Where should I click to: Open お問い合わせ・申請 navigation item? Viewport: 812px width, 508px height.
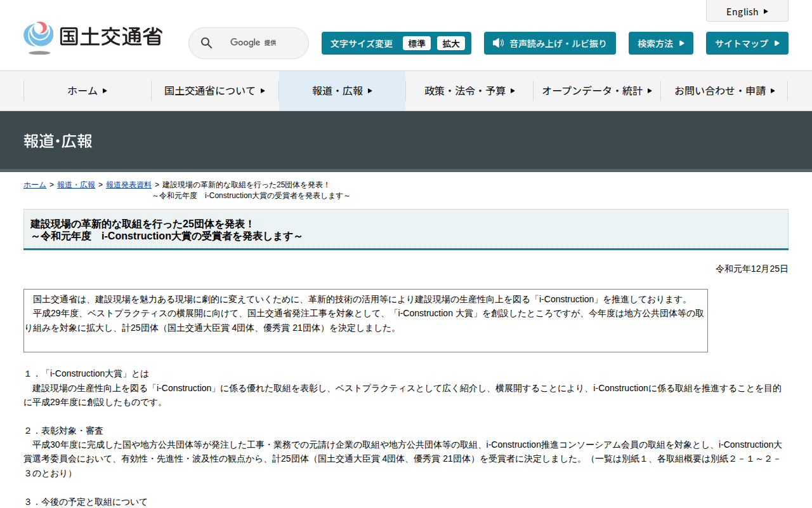724,91
